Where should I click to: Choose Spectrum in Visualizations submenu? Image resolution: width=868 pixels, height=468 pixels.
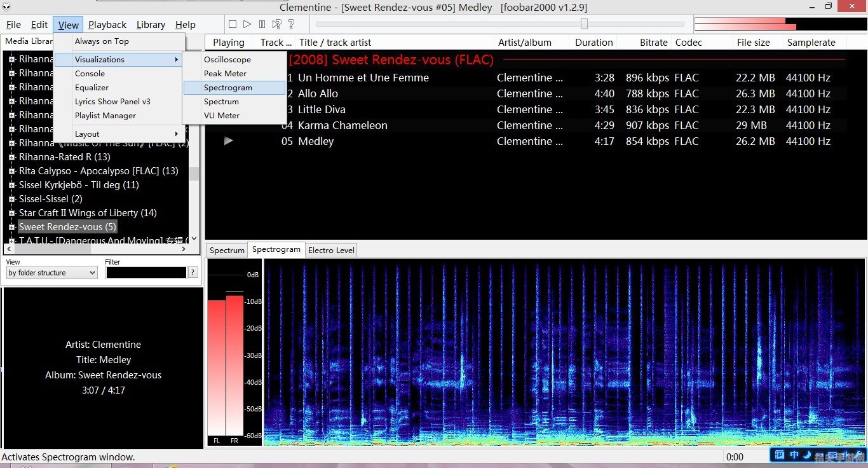coord(234,101)
